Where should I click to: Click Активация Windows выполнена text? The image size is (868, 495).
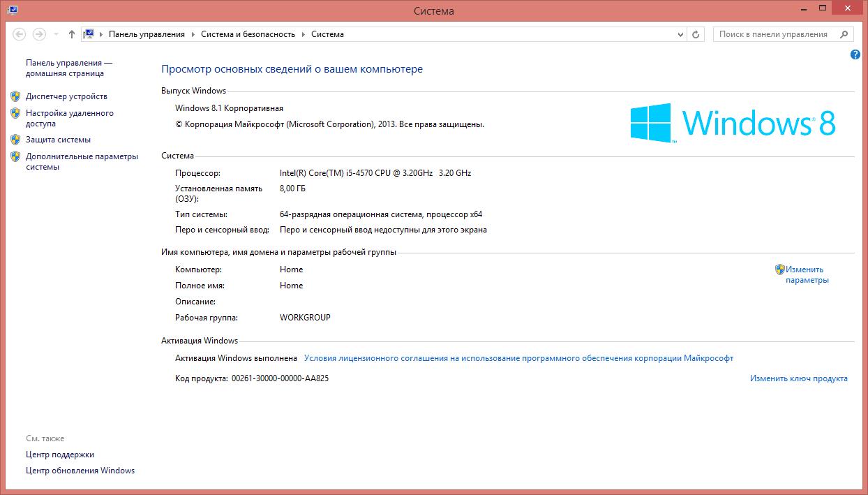pos(237,358)
